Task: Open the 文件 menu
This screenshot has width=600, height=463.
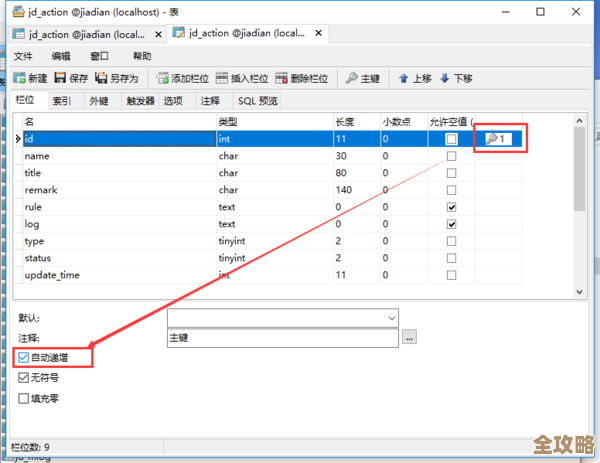Action: click(23, 56)
